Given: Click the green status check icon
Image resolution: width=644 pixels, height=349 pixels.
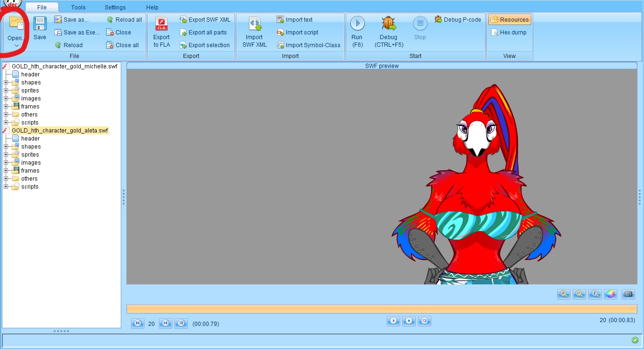Looking at the screenshot, I should (x=635, y=340).
